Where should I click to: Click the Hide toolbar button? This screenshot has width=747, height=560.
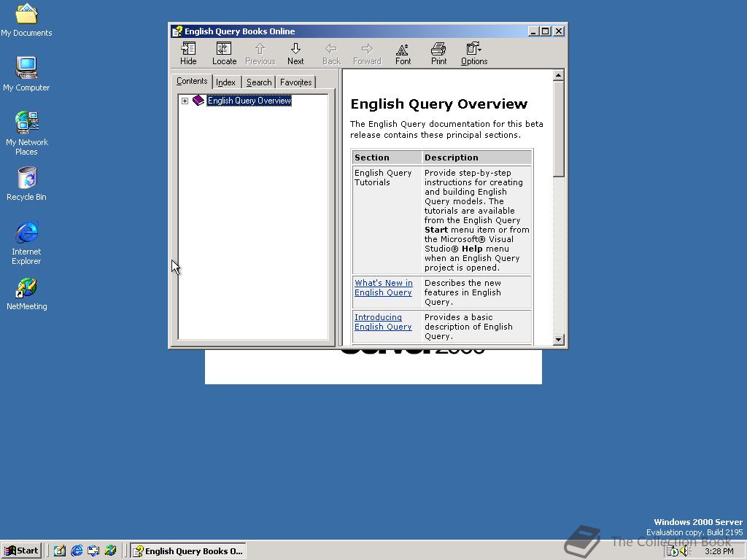click(188, 53)
